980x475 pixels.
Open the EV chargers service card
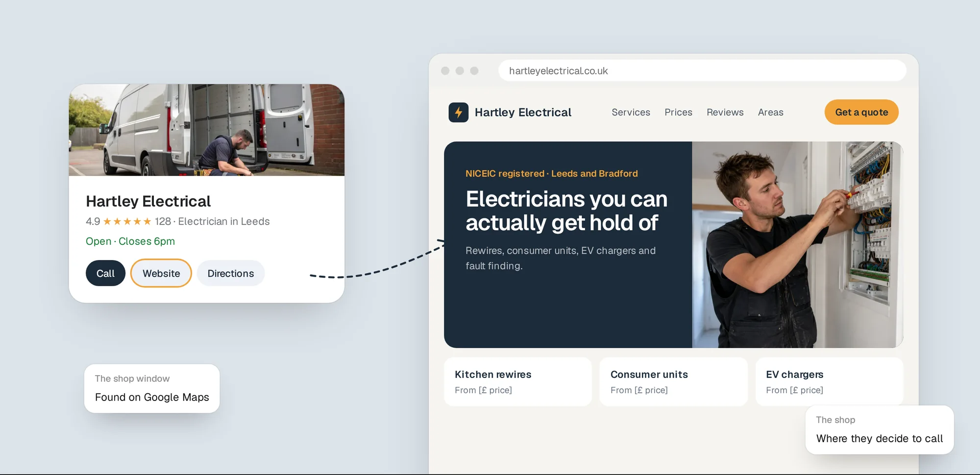[x=829, y=381]
